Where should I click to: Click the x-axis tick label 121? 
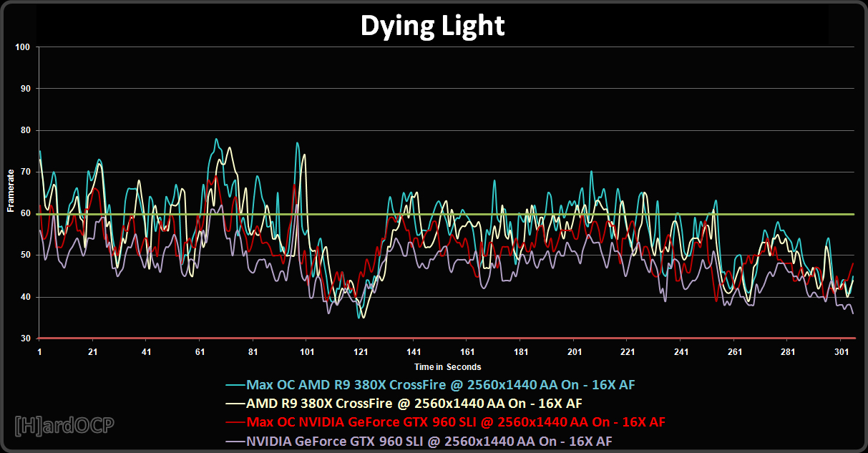(361, 352)
